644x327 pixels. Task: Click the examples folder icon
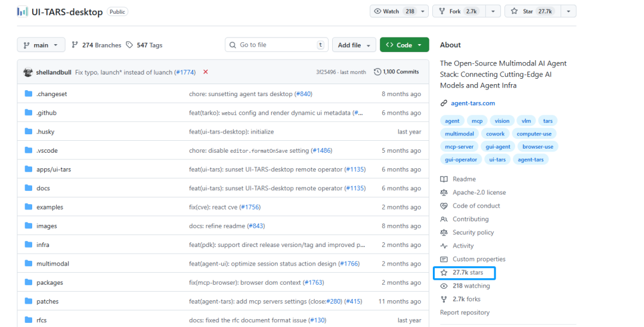click(x=29, y=207)
